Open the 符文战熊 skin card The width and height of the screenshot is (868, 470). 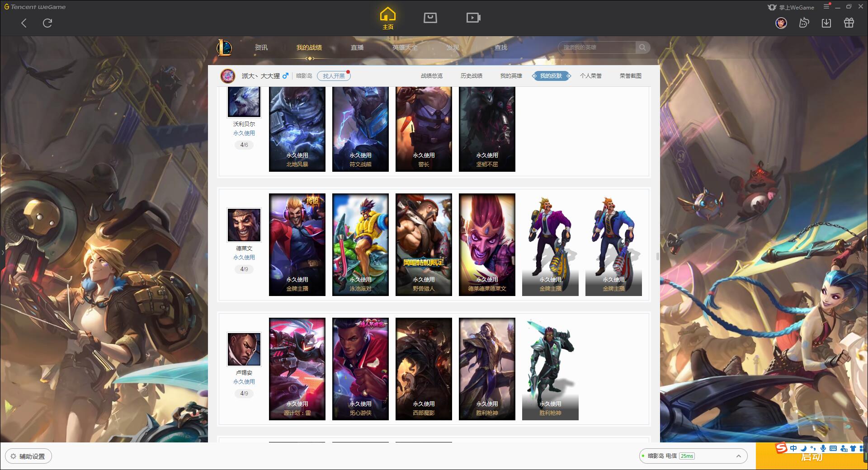(x=360, y=129)
